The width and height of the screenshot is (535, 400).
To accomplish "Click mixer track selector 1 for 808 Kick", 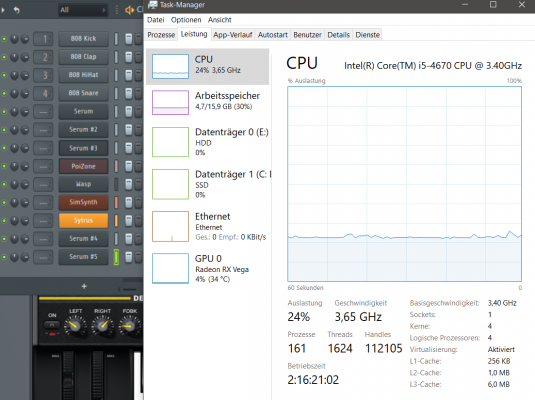I will coord(43,39).
